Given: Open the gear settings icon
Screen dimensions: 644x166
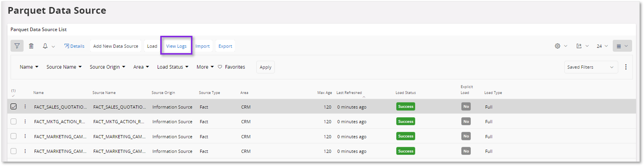Looking at the screenshot, I should pyautogui.click(x=557, y=46).
